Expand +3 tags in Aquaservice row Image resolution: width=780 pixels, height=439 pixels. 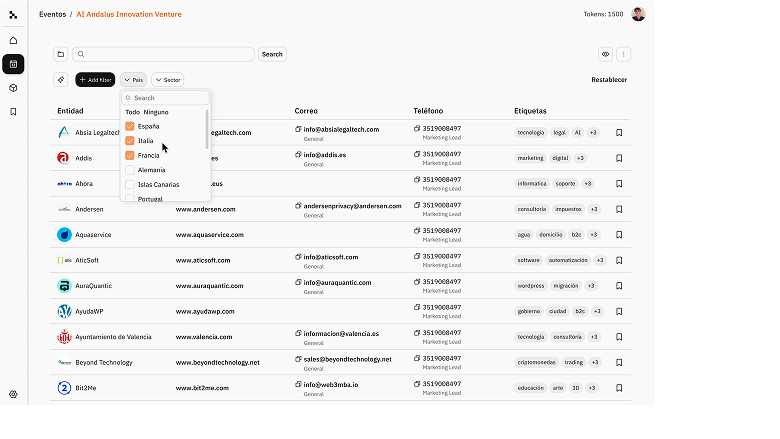pyautogui.click(x=593, y=235)
